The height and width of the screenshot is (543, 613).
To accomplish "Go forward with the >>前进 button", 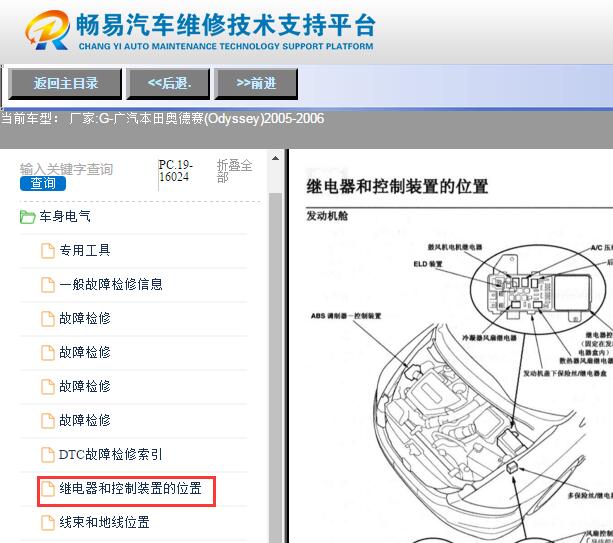I will click(256, 83).
